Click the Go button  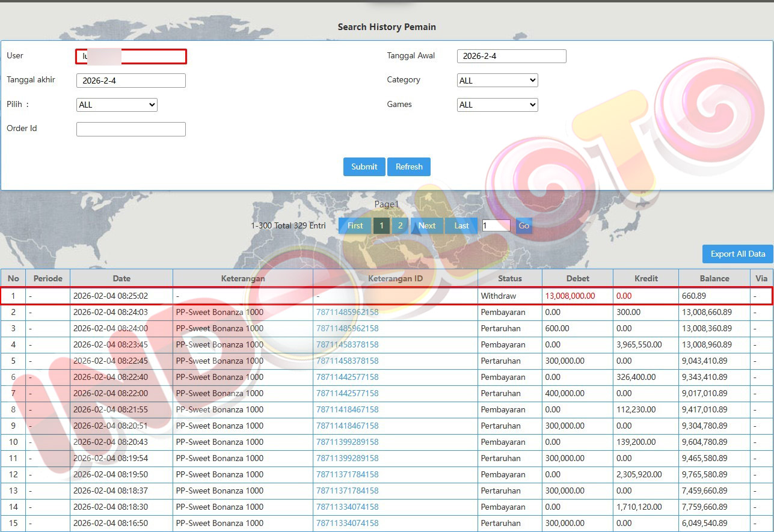tap(524, 225)
